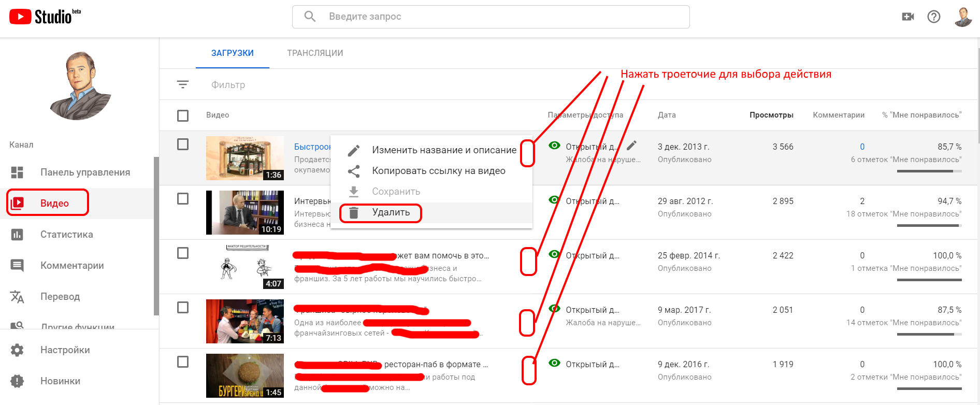Click the Фильтр input field
The width and height of the screenshot is (980, 405).
[x=228, y=84]
